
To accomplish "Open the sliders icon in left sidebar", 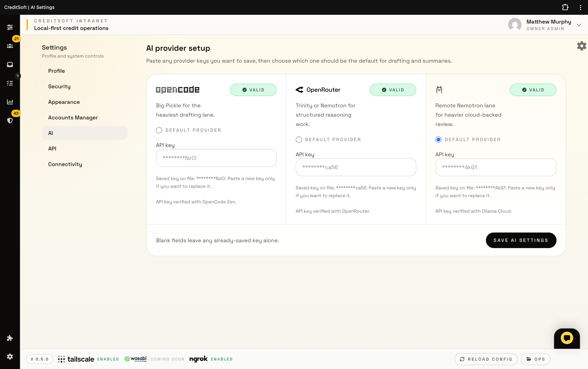I will [x=10, y=27].
